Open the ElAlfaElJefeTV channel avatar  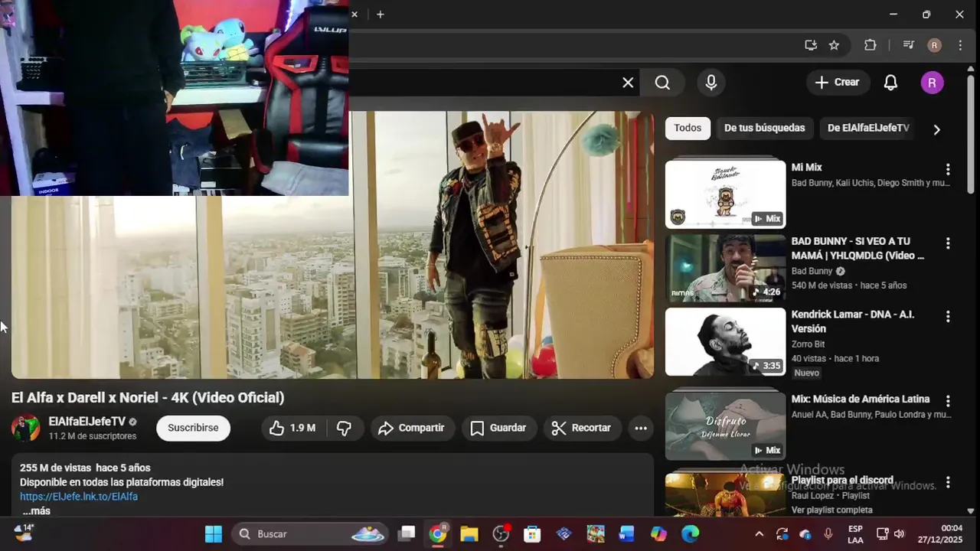(25, 428)
